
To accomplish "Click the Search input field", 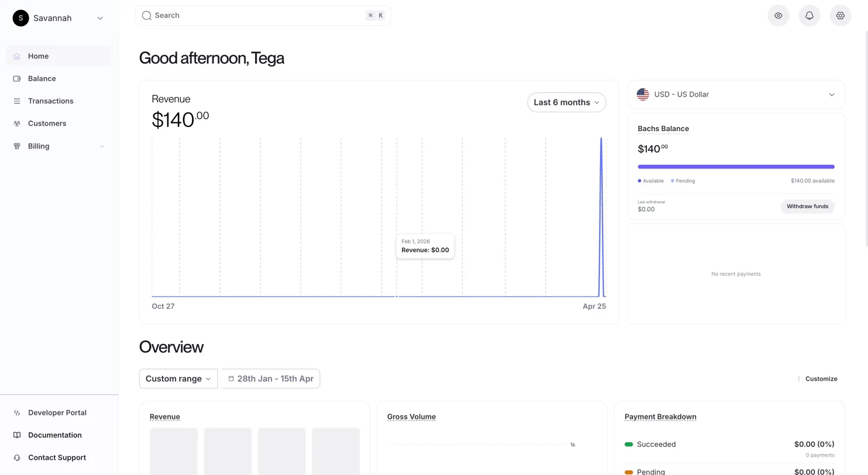I will [263, 16].
